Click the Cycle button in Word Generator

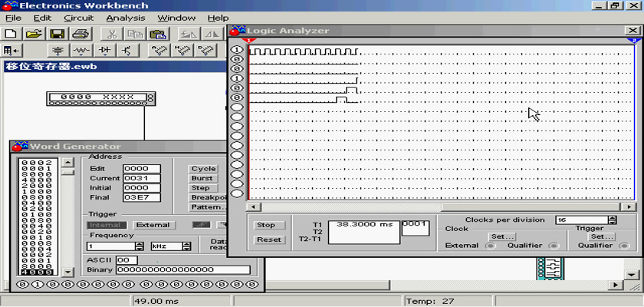(203, 169)
